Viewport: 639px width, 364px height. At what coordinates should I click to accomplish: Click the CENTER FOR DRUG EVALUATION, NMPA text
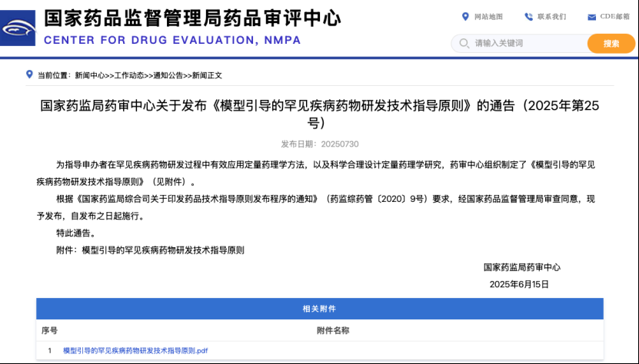[172, 40]
